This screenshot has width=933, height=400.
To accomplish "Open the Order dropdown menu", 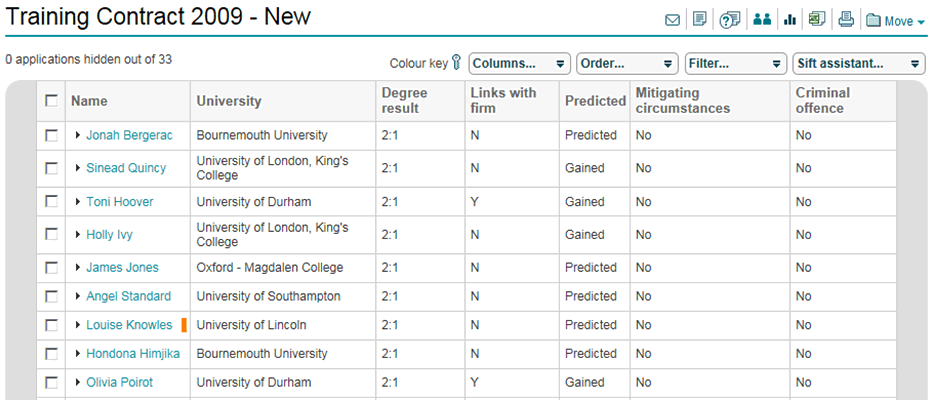I will coord(627,63).
